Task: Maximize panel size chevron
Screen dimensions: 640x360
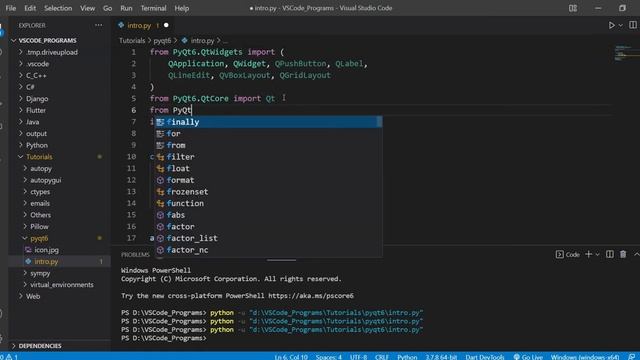Action: (x=636, y=254)
